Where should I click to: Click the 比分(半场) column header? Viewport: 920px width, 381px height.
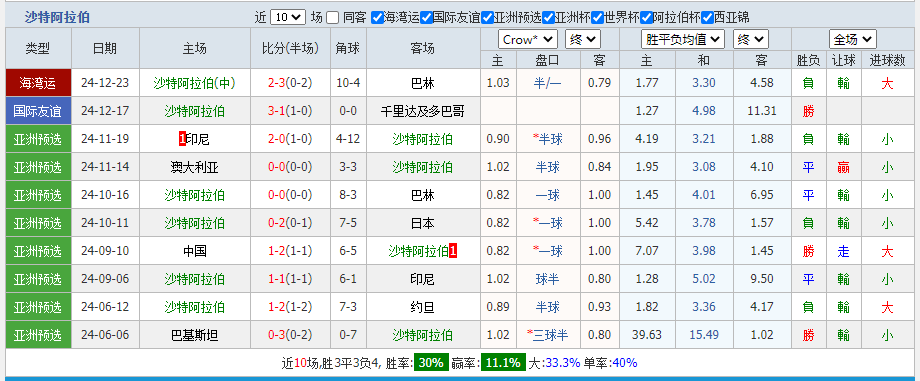coord(290,48)
